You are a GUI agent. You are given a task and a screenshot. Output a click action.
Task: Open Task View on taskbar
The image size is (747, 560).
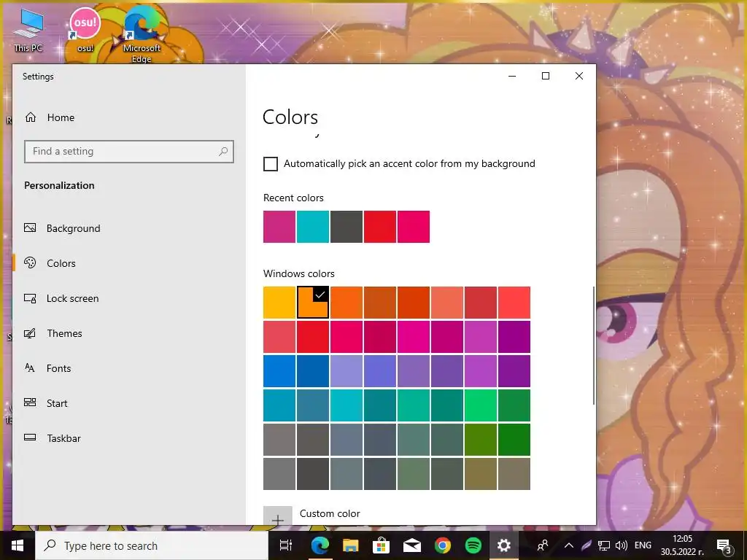(x=286, y=545)
